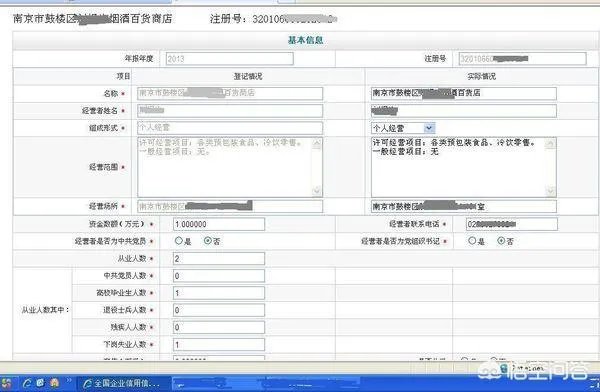This screenshot has width=600, height=392.
Task: Click the 经营场所 field under 实际情况
Action: [x=464, y=206]
